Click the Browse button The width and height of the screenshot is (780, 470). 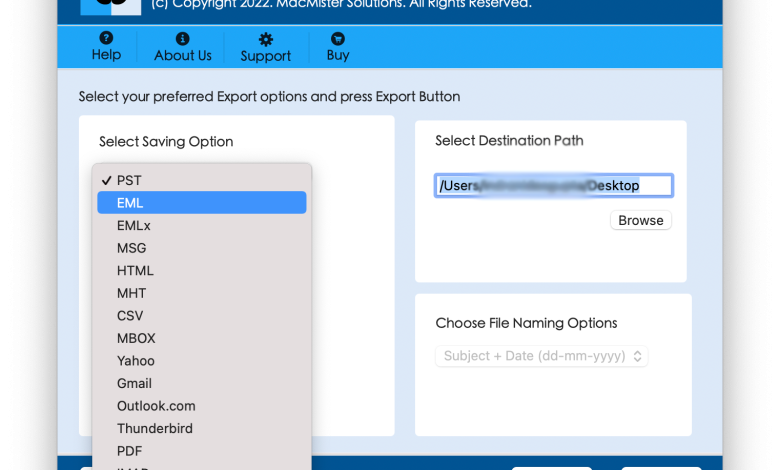pyautogui.click(x=641, y=220)
